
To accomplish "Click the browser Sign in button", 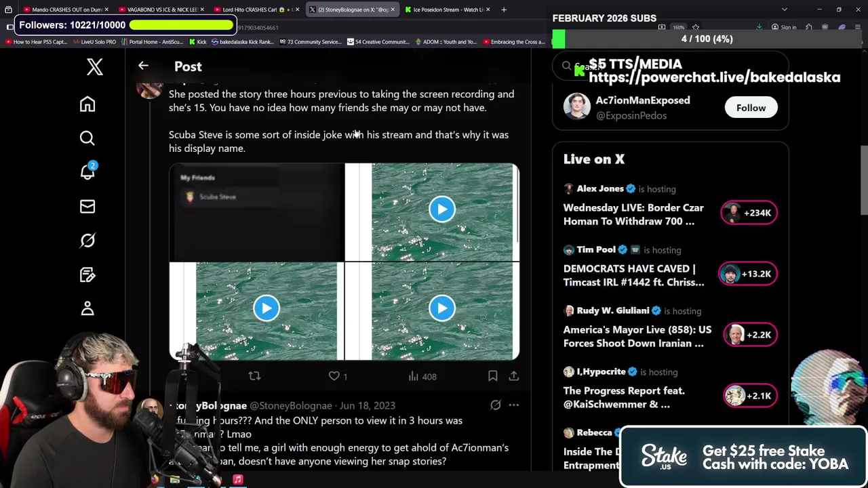I will click(x=784, y=27).
